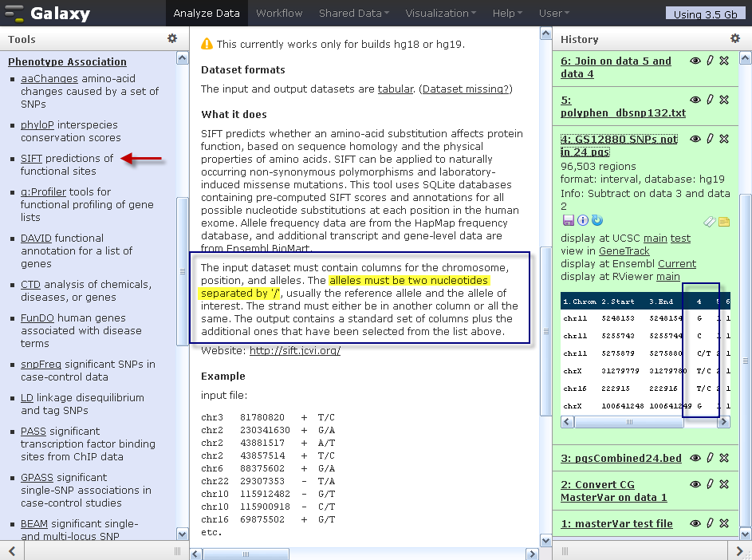
Task: Display dataset at UCSC test
Action: click(680, 238)
